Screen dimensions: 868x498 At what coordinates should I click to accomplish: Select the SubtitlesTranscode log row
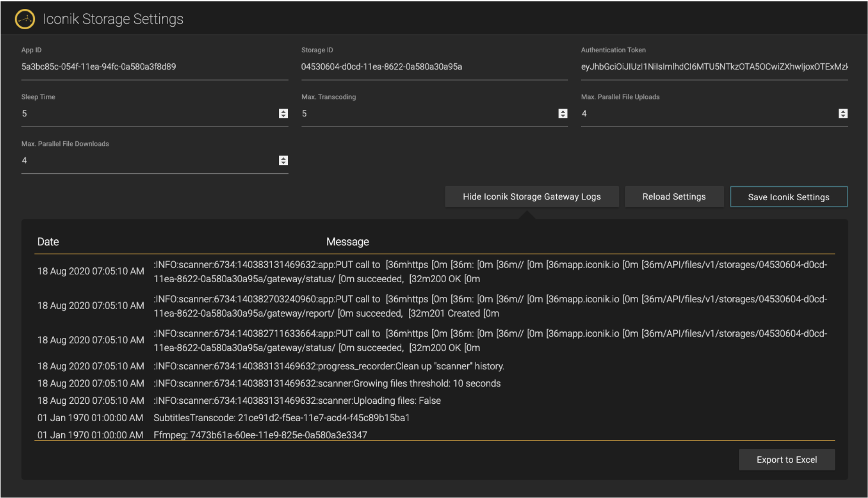[434, 418]
